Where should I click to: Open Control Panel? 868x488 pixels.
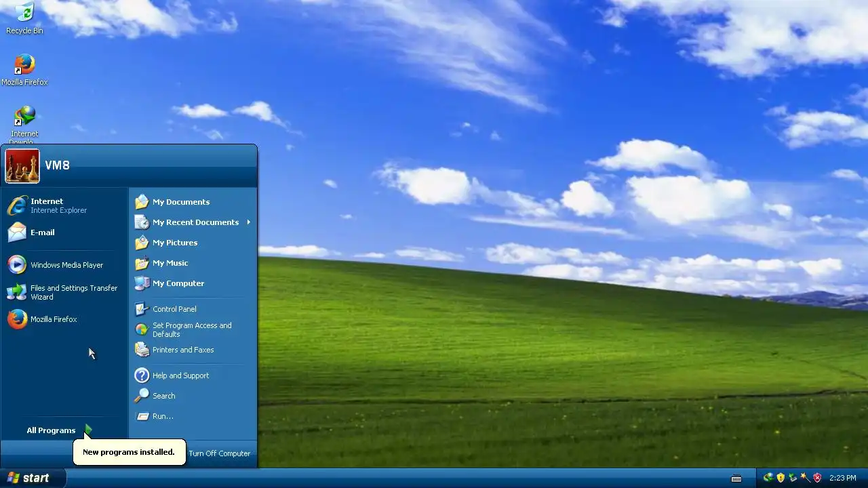pyautogui.click(x=193, y=309)
